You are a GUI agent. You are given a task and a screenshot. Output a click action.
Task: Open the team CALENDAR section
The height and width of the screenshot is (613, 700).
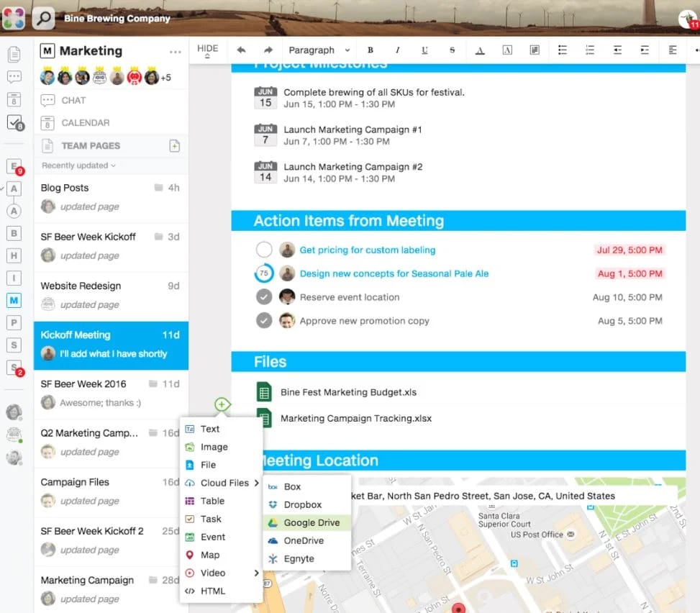coord(112,123)
